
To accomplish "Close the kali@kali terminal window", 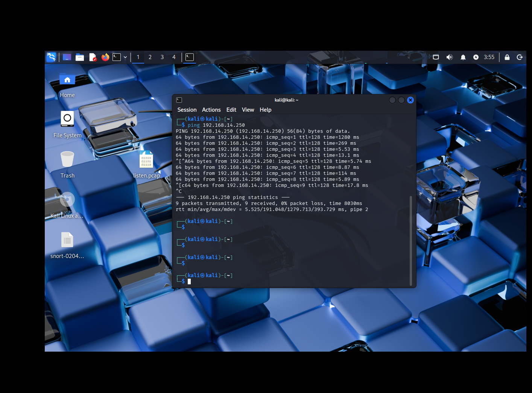I will click(410, 100).
